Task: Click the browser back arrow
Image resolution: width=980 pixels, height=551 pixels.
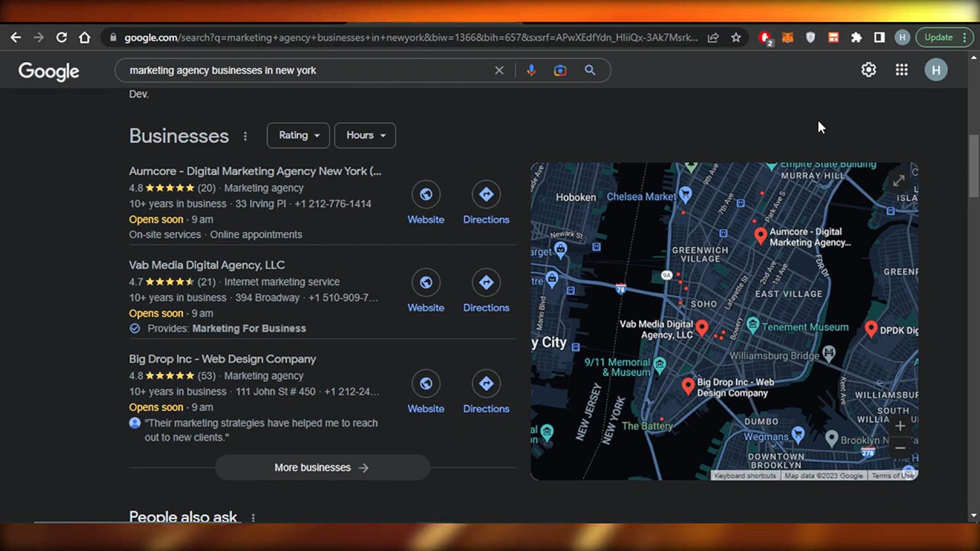Action: click(16, 37)
